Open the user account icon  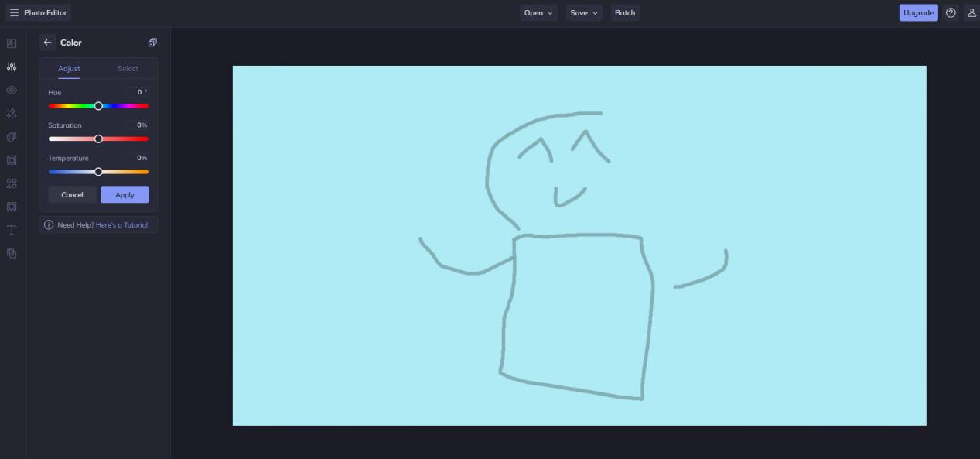click(971, 12)
